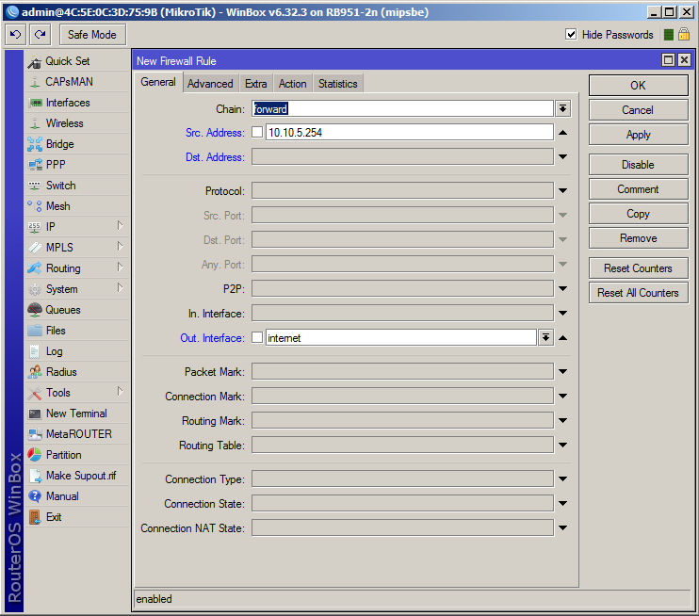Click the IP menu icon
The image size is (699, 616).
coord(34,227)
